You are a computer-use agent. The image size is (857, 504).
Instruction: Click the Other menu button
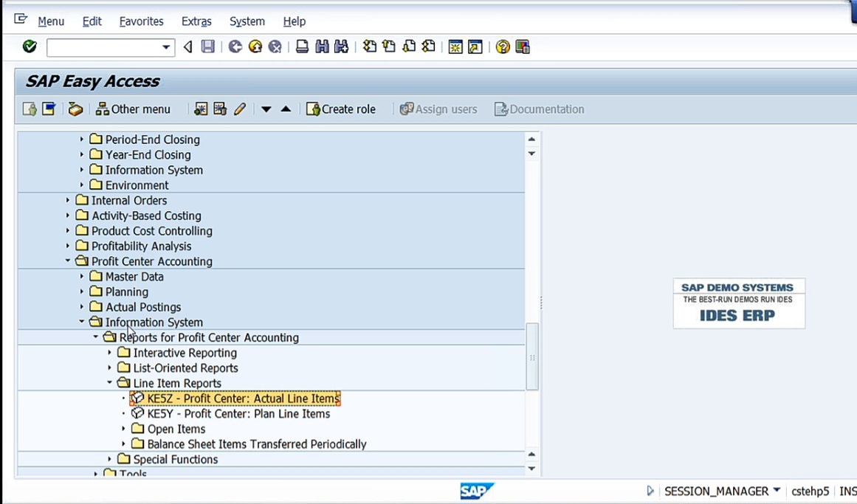point(133,109)
